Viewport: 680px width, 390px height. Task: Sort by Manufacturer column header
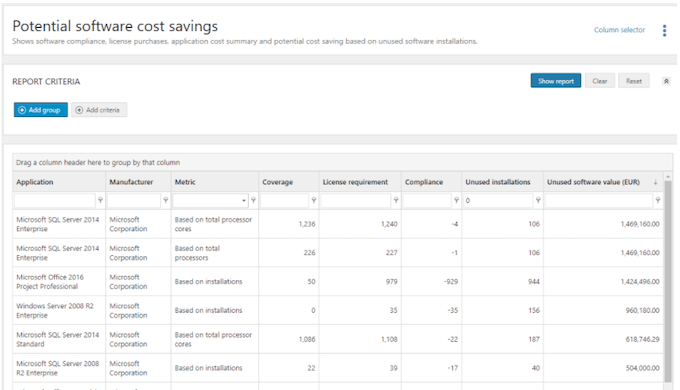click(x=138, y=182)
